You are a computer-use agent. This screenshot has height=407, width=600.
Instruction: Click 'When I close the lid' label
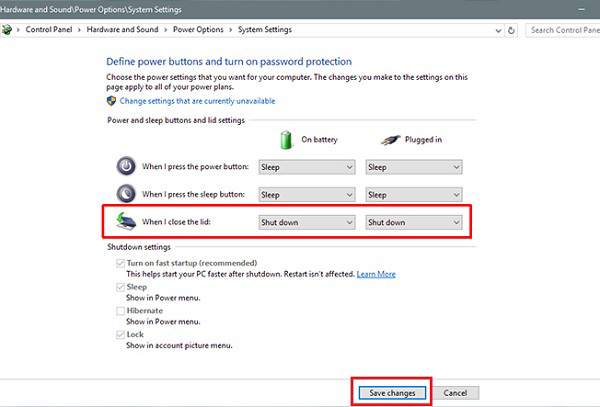(x=176, y=221)
